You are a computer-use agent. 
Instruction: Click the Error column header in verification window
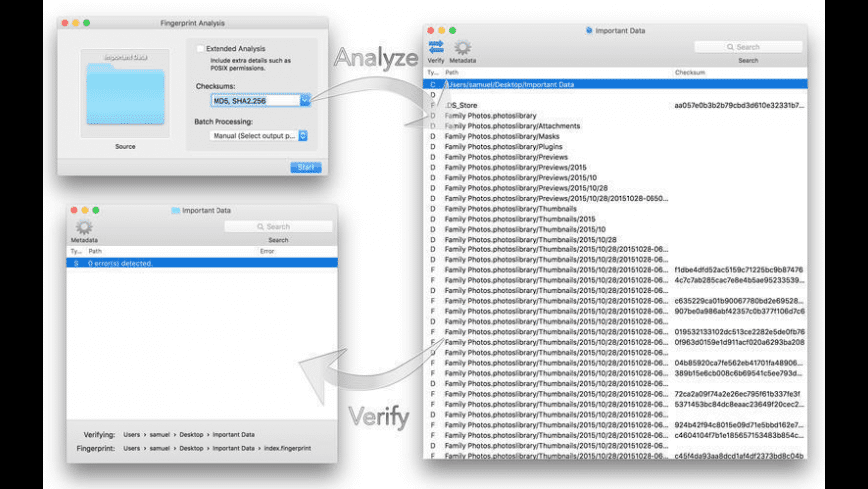point(267,251)
